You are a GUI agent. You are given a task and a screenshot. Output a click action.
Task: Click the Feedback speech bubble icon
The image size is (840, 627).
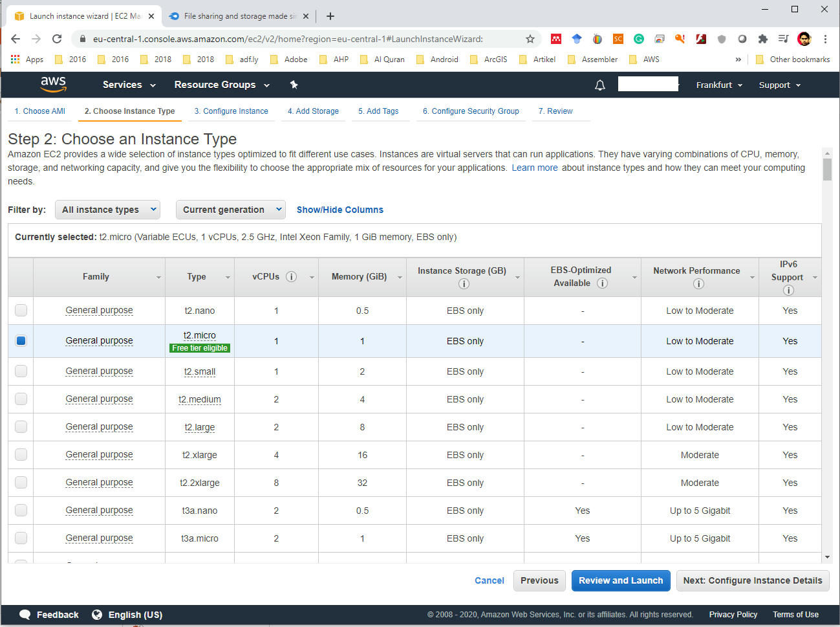(x=25, y=615)
